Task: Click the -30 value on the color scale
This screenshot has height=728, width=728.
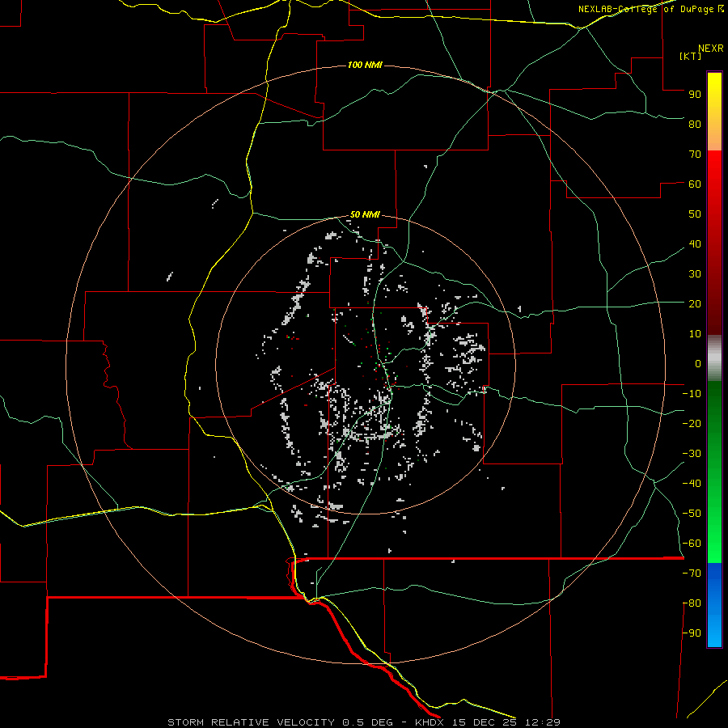Action: [692, 454]
